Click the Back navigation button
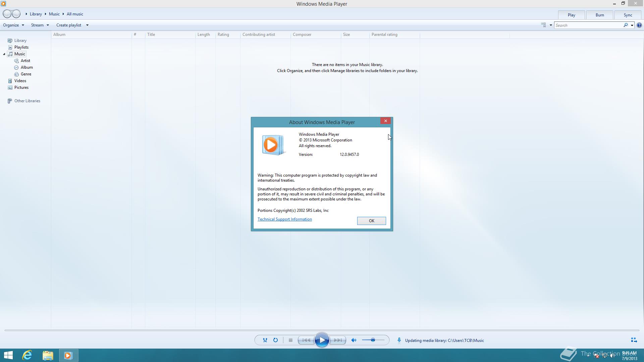 point(7,14)
